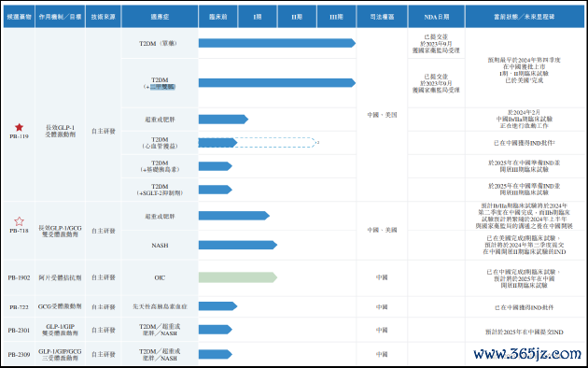Click the 適應症 column header
Image resolution: width=588 pixels, height=368 pixels.
point(160,17)
